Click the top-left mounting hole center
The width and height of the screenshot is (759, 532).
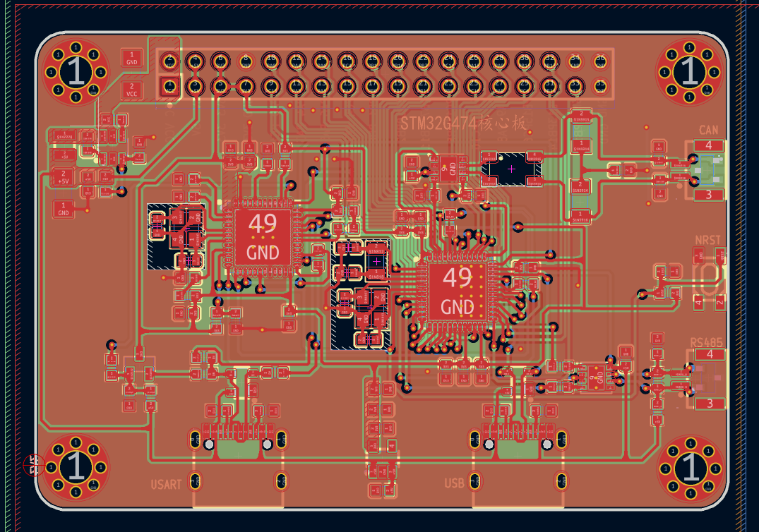pyautogui.click(x=76, y=72)
